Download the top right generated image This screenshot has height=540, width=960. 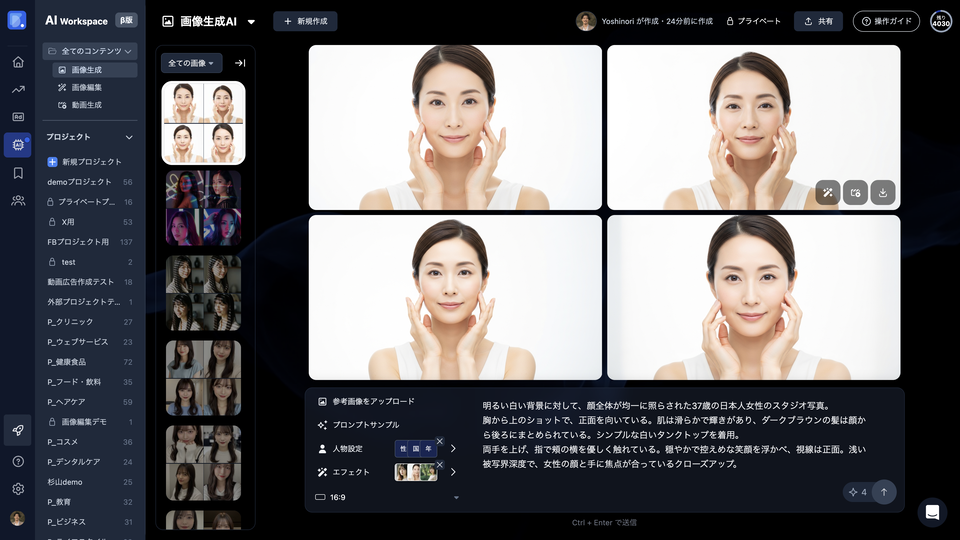pos(883,193)
